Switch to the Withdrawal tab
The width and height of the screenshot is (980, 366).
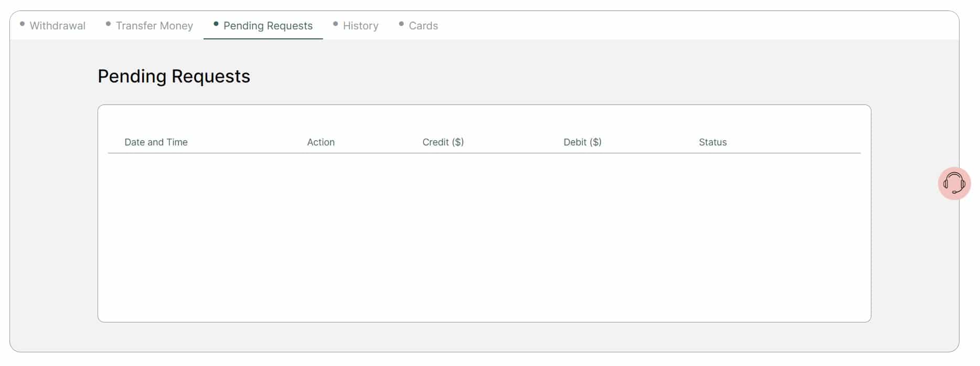coord(58,26)
